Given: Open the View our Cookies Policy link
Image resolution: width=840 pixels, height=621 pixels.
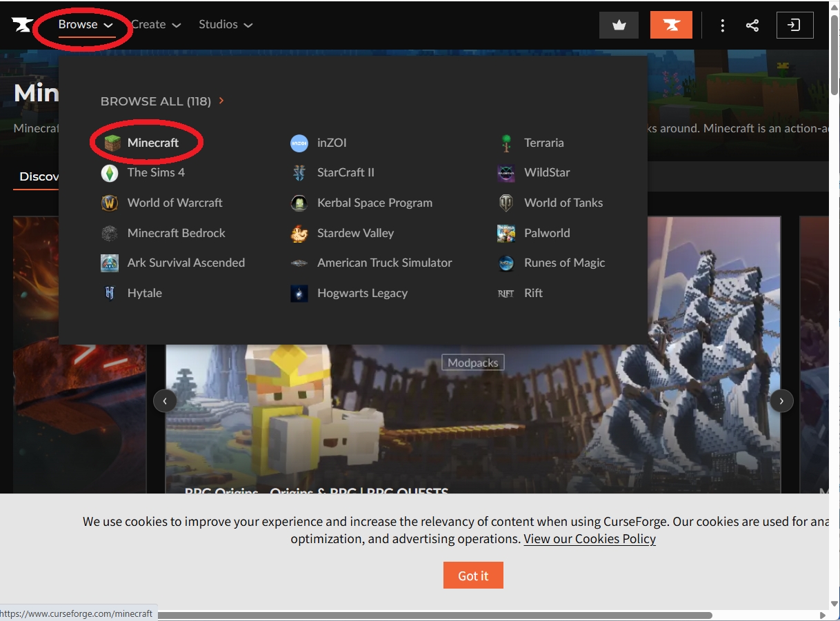Looking at the screenshot, I should point(590,538).
